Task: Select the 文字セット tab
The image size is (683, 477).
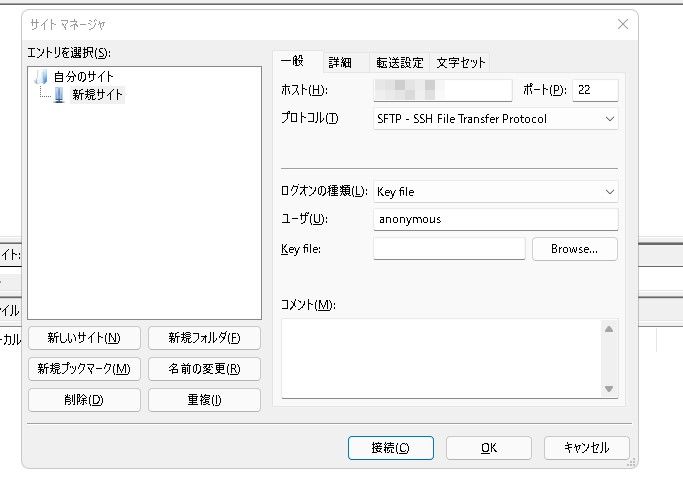Action: (x=461, y=62)
